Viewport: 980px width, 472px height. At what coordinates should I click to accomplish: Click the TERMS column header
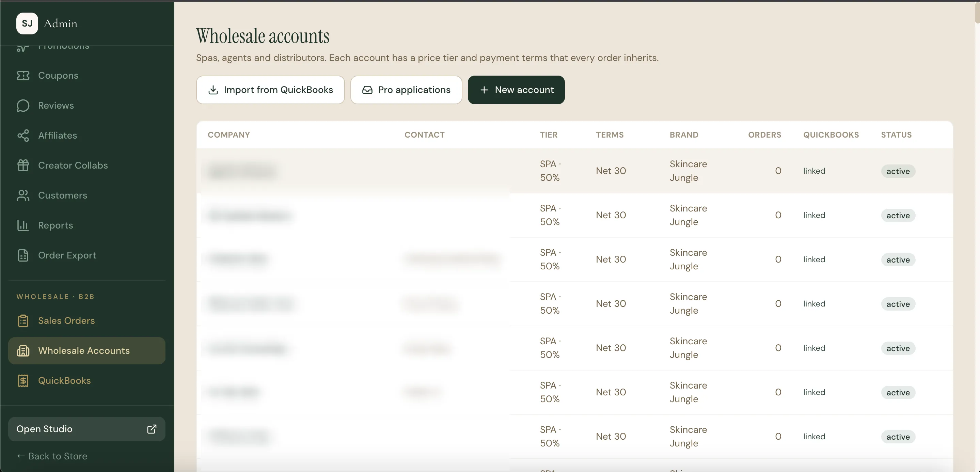point(610,135)
